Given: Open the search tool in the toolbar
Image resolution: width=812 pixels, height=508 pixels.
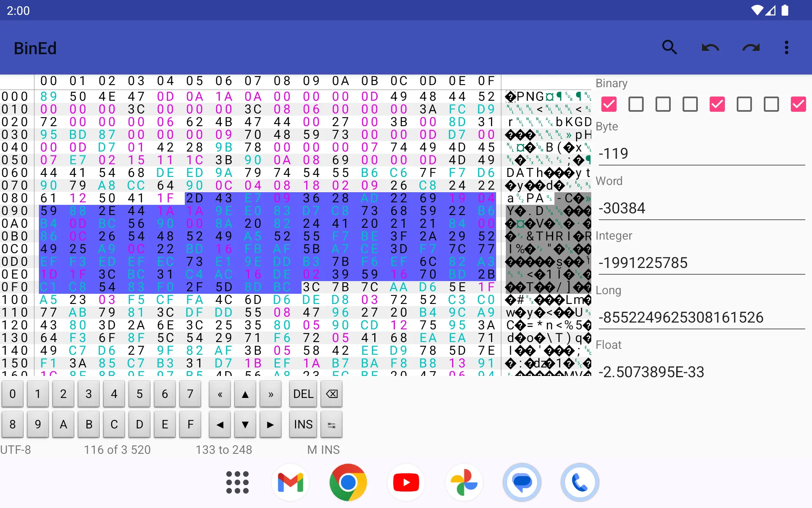Looking at the screenshot, I should pos(669,47).
